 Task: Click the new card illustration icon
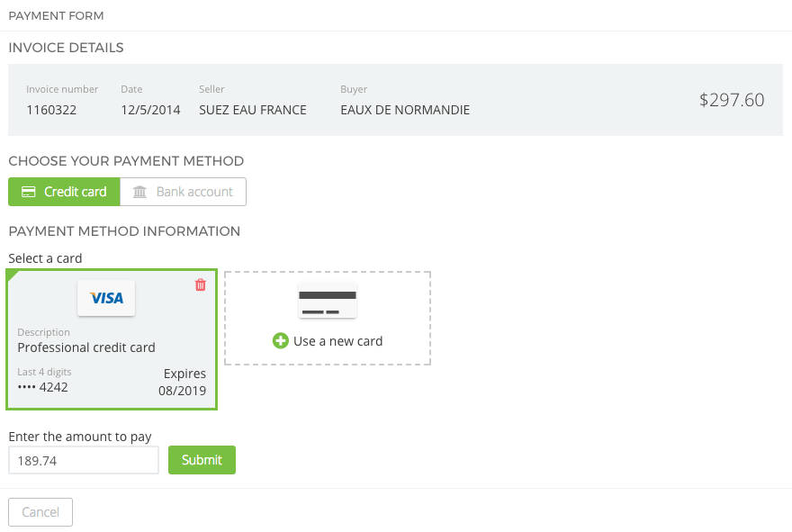point(328,301)
